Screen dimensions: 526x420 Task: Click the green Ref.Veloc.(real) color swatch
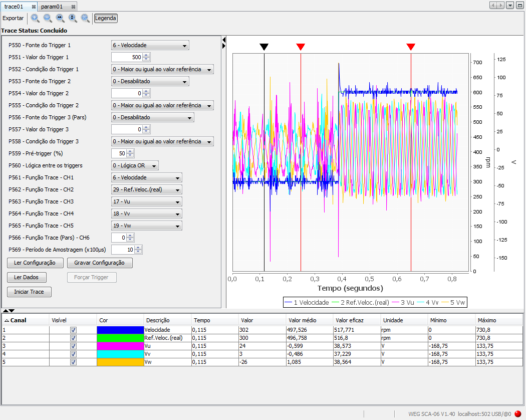[x=120, y=338]
